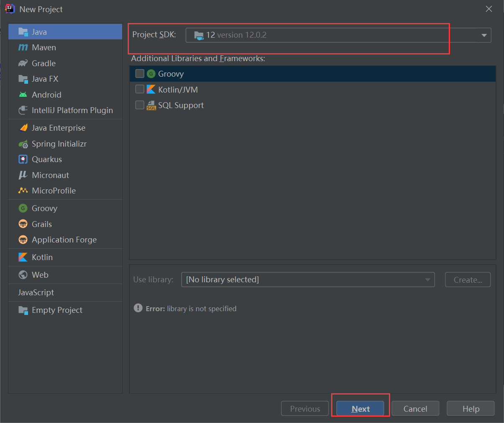Viewport: 504px width, 423px height.
Task: Click the Cancel button
Action: pyautogui.click(x=415, y=409)
